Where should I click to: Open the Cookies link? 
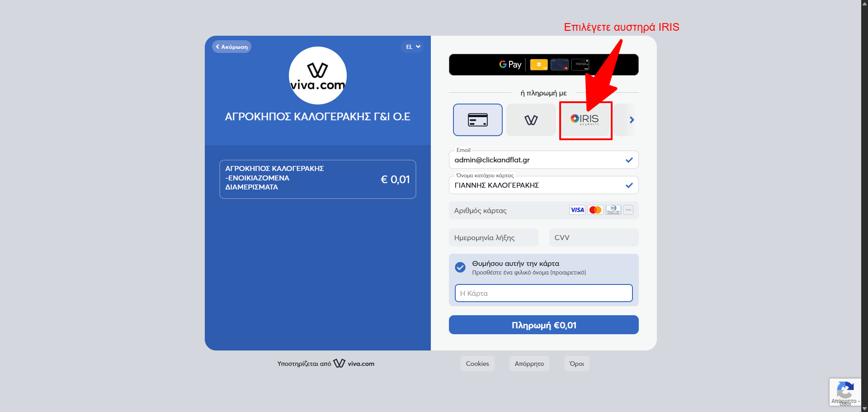click(477, 364)
